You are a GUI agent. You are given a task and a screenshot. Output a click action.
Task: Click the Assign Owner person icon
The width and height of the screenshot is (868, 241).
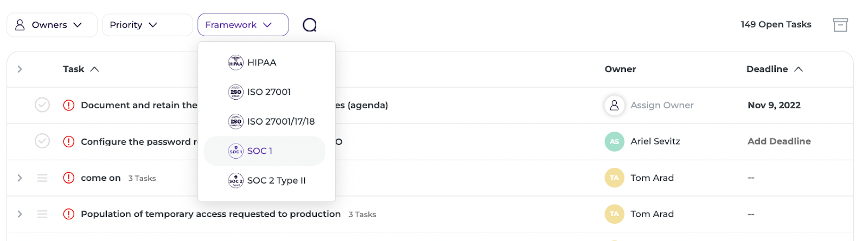(614, 105)
